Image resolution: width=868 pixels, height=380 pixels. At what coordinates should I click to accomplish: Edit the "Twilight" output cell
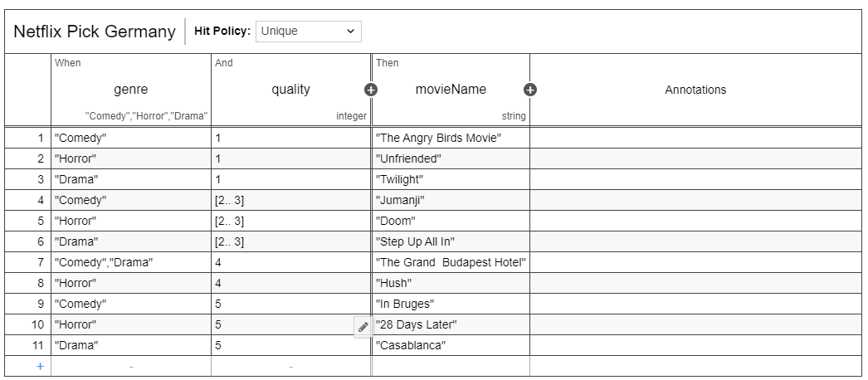click(x=451, y=180)
